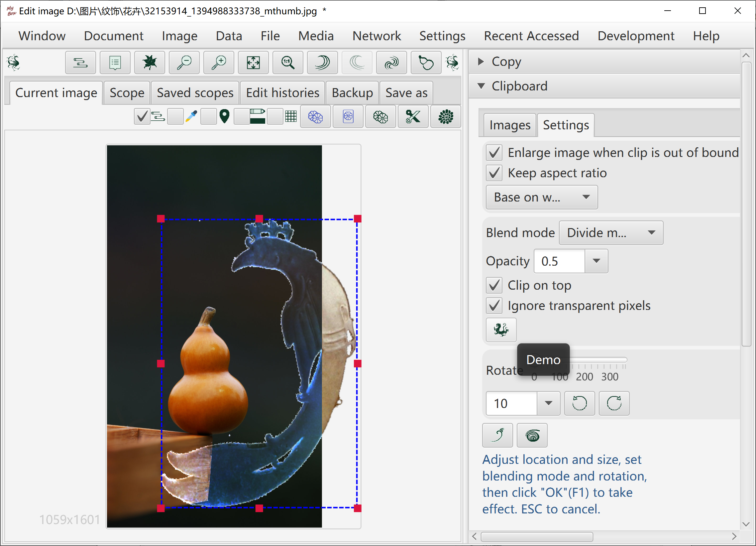Image resolution: width=756 pixels, height=546 pixels.
Task: Tick the checkbox beside the eyedropper icon
Action: (x=175, y=117)
